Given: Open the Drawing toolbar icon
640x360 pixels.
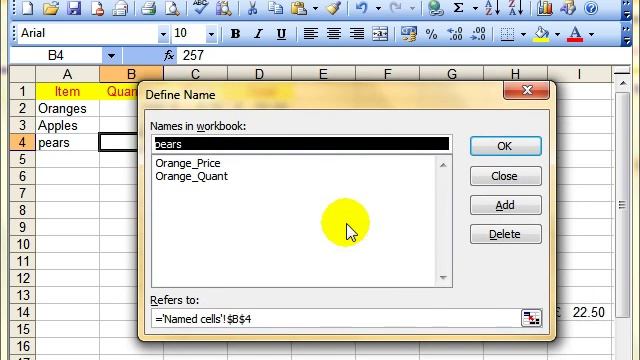Looking at the screenshot, I should coord(568,8).
